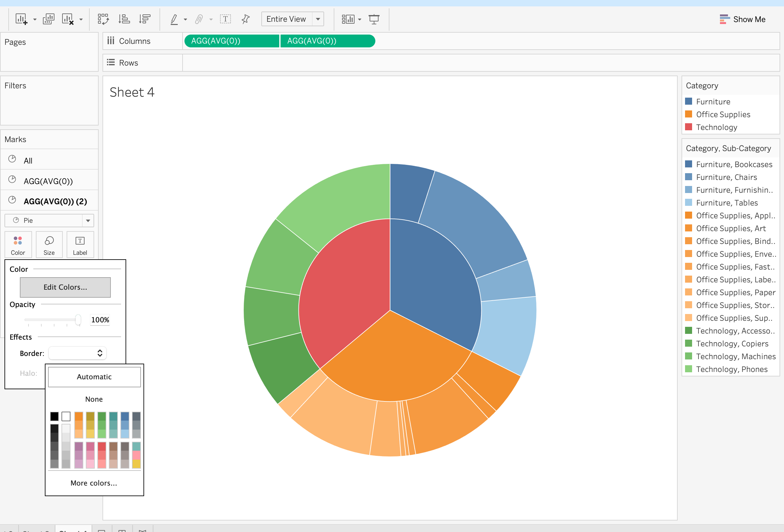Click the Edit Colors button
This screenshot has width=784, height=532.
click(x=65, y=287)
